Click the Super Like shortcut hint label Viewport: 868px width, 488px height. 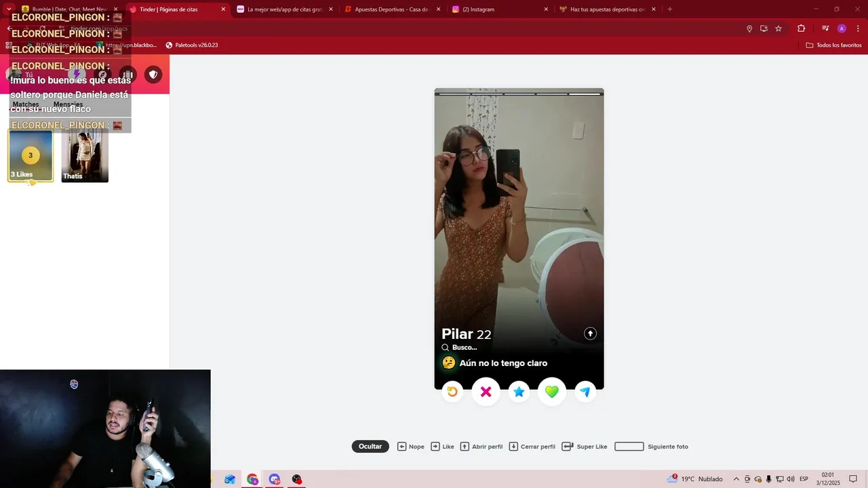(592, 447)
